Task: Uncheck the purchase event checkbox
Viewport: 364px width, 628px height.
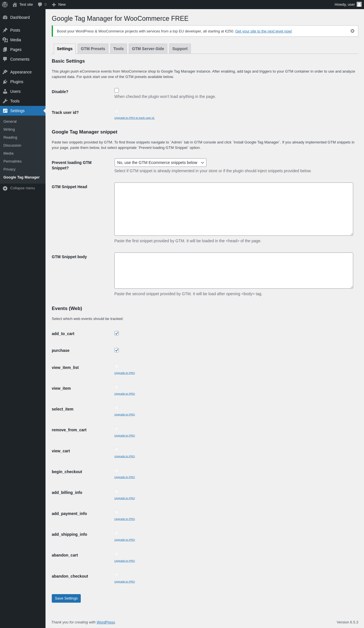Action: coord(117,350)
